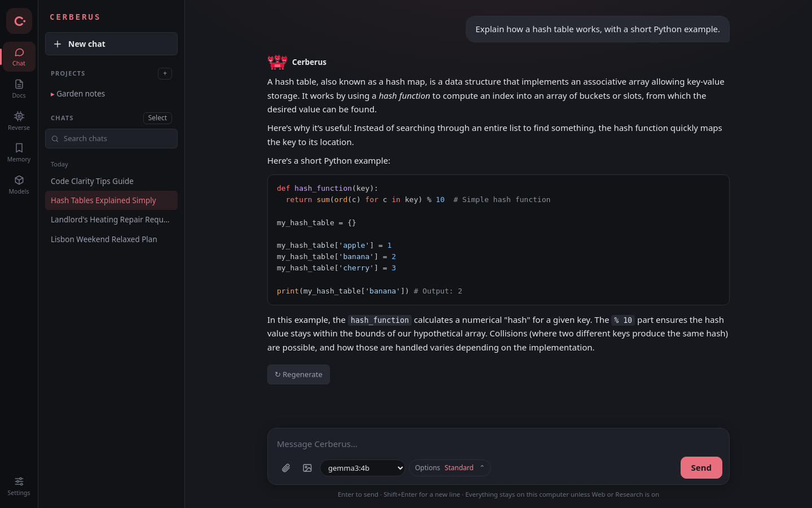Open the Chat section in sidebar
Viewport: 812px width, 508px height.
click(x=19, y=56)
